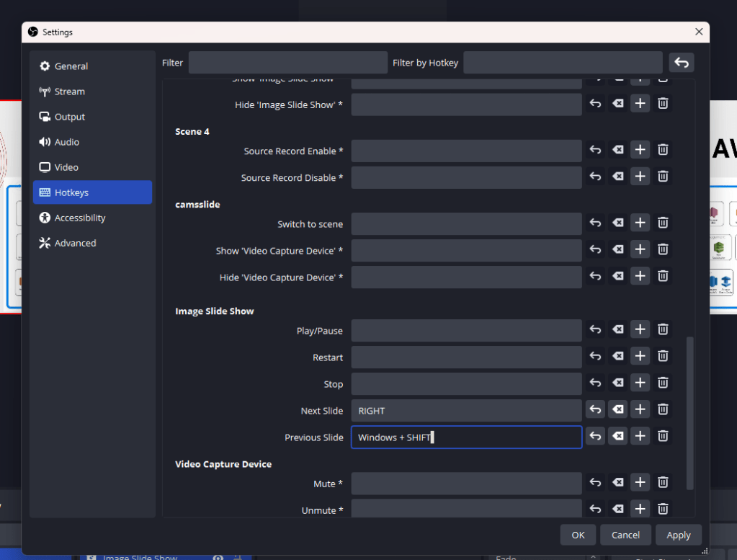This screenshot has height=560, width=737.
Task: Click the Source Record Enable hotkey field
Action: pyautogui.click(x=466, y=151)
